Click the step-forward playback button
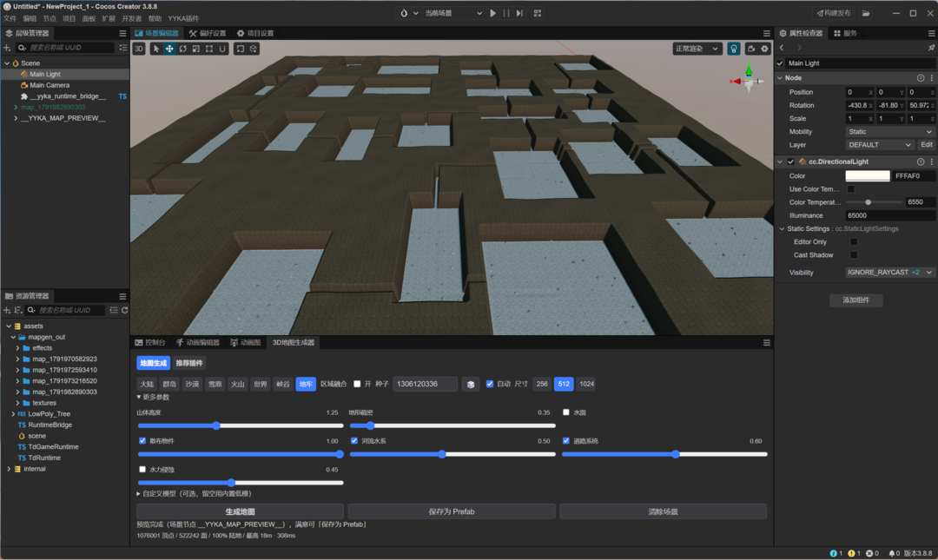 click(519, 13)
